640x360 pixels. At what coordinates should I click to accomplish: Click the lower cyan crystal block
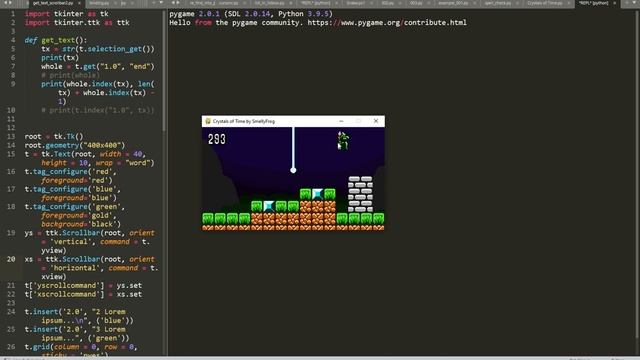(x=269, y=206)
